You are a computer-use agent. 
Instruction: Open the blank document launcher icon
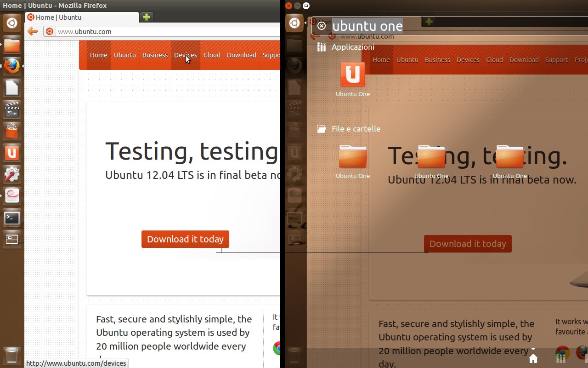click(x=12, y=88)
